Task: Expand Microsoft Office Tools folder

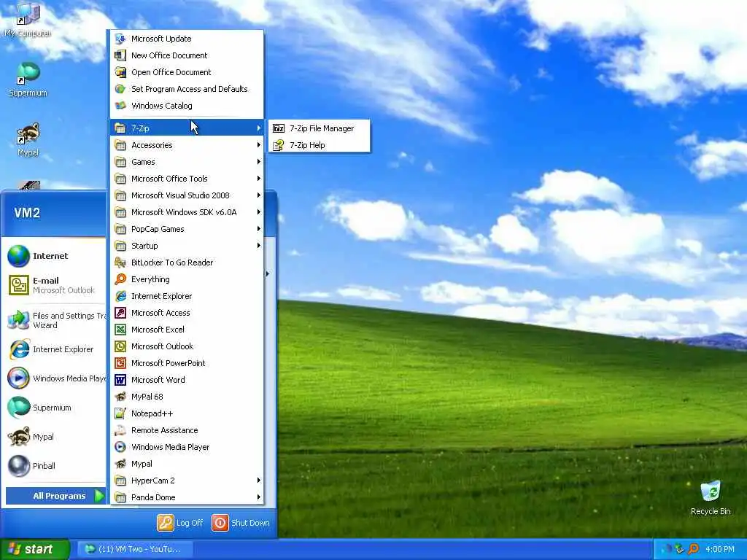Action: (x=187, y=179)
